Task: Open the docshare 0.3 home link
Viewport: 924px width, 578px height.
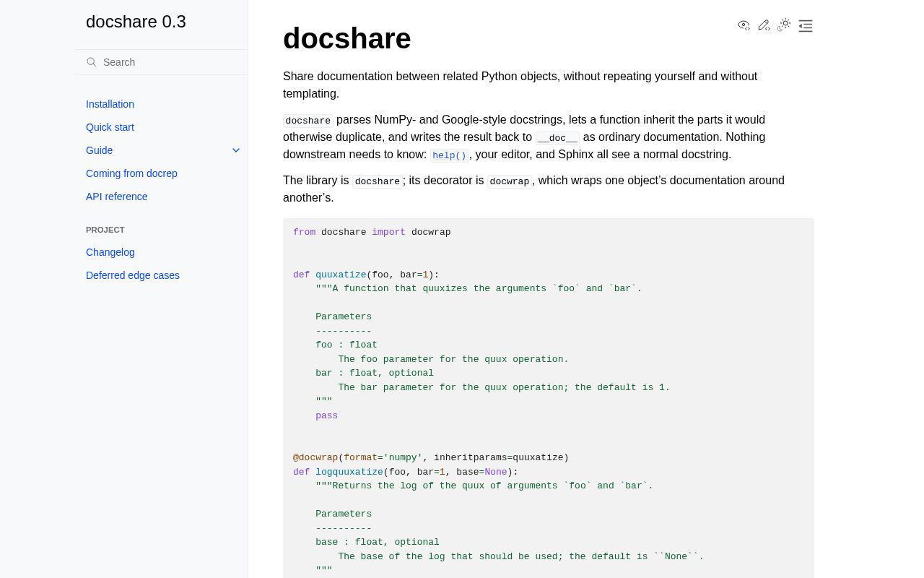Action: point(136,22)
